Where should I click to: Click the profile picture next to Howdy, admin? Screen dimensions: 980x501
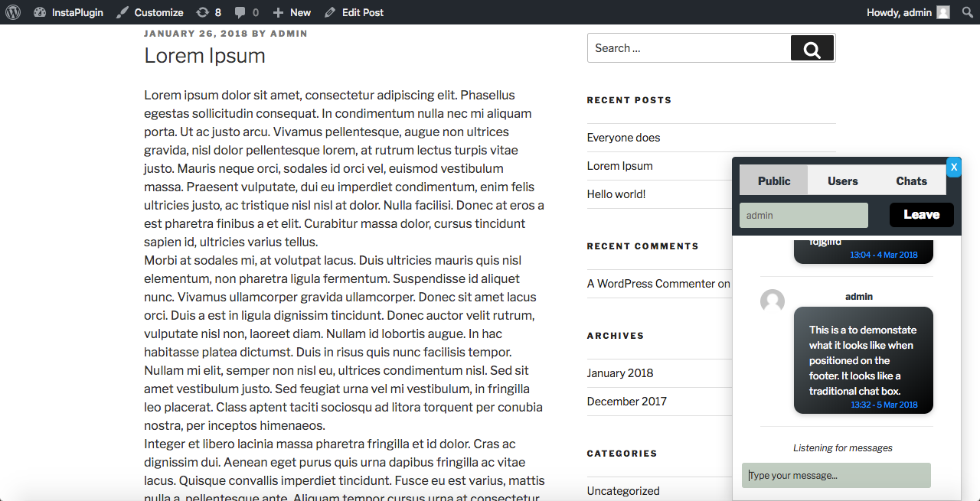[x=943, y=11]
